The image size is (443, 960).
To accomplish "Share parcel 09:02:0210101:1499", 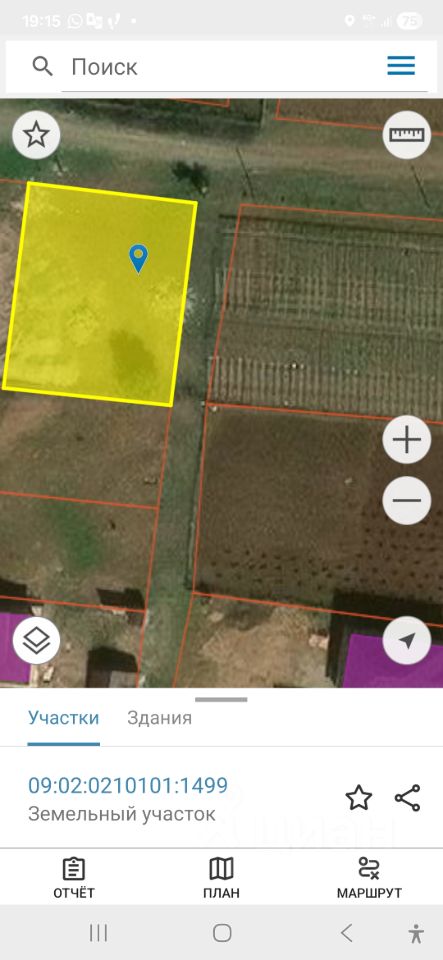I will tap(408, 798).
